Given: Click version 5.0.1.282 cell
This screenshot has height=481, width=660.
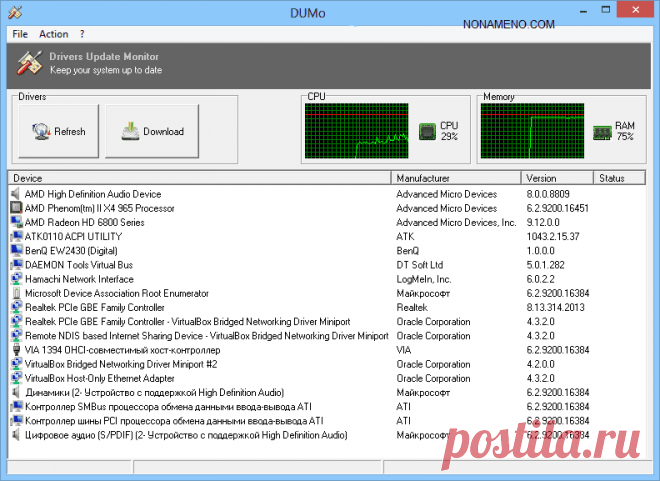Looking at the screenshot, I should 546,265.
